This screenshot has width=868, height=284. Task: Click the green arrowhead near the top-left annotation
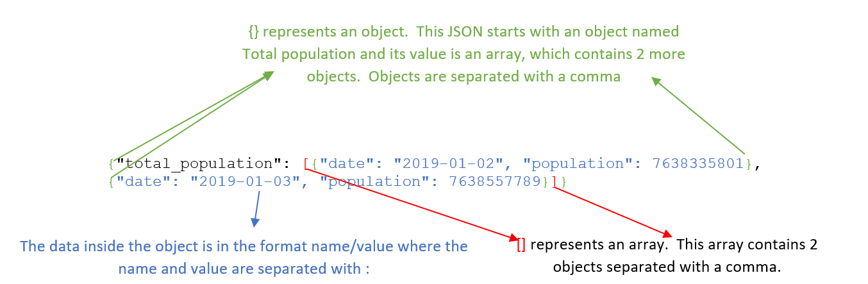(268, 76)
